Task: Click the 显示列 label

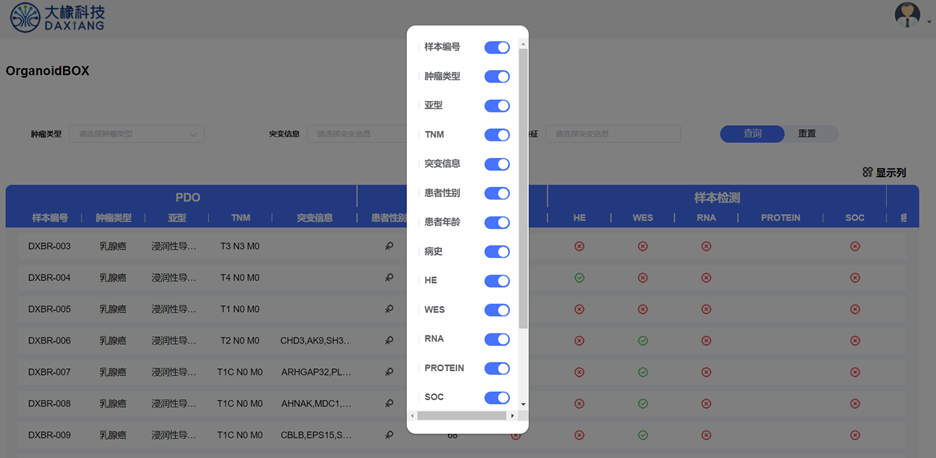Action: point(891,173)
